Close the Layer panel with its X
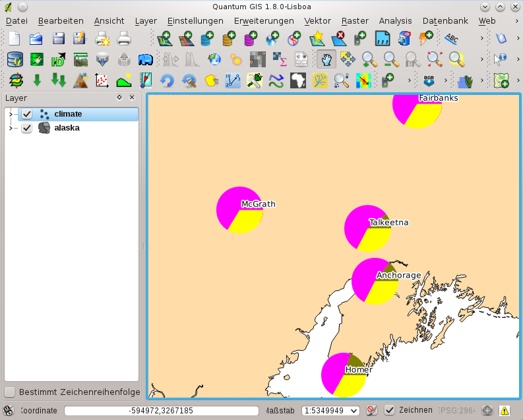523x420 pixels. click(x=132, y=98)
